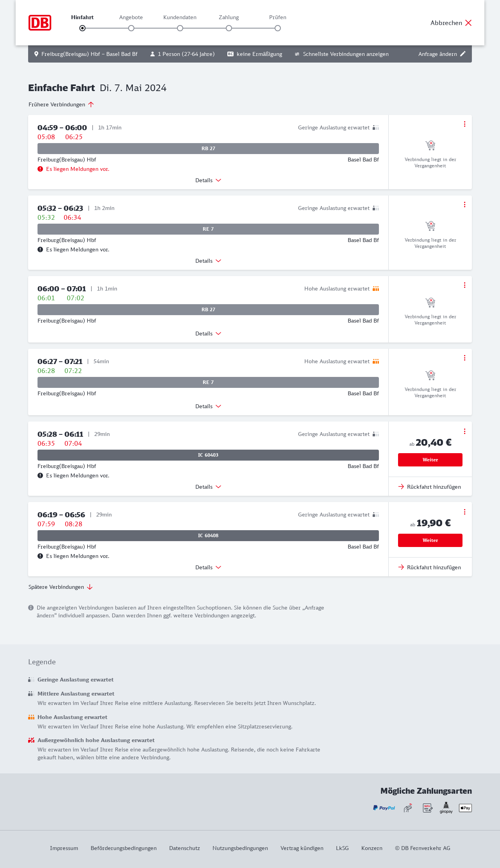Open three-dot menu for the 04:59 RB 27 connection
500x868 pixels.
coord(464,124)
